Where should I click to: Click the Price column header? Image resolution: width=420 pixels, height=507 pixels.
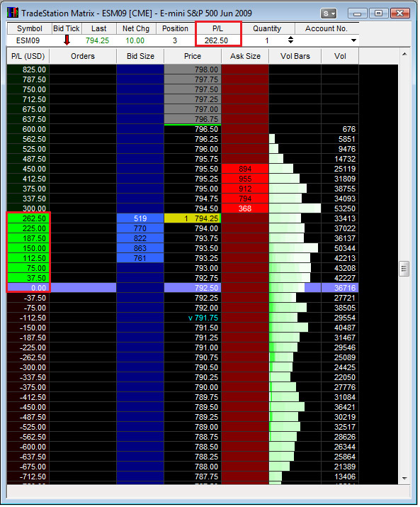pyautogui.click(x=193, y=56)
